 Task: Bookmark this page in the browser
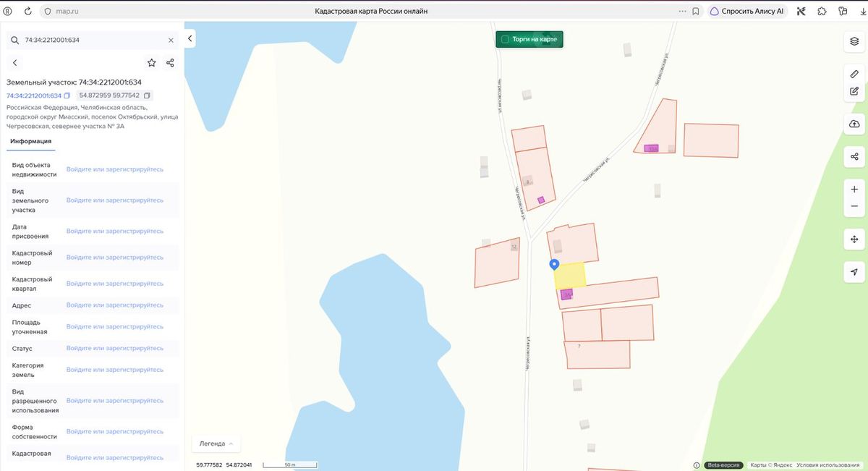coord(695,12)
